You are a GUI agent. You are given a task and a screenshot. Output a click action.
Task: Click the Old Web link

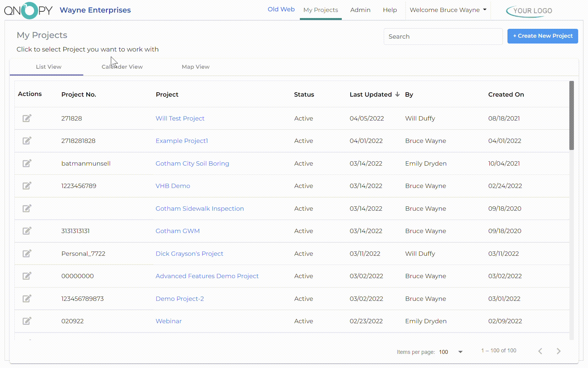click(x=281, y=9)
